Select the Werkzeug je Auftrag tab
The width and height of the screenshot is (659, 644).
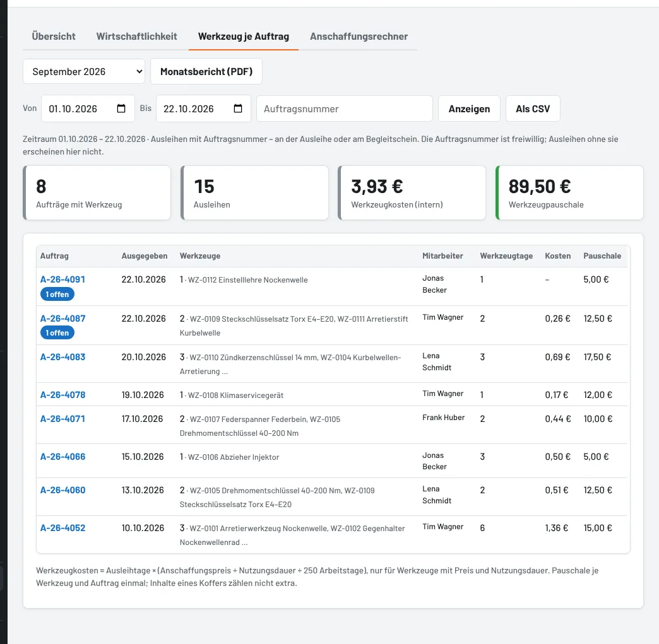pos(244,37)
